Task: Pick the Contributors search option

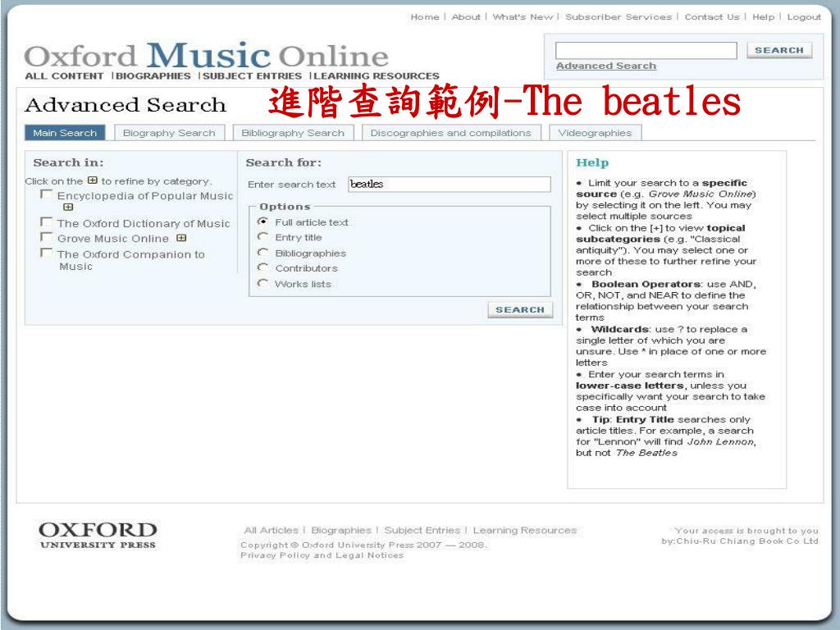Action: (262, 267)
